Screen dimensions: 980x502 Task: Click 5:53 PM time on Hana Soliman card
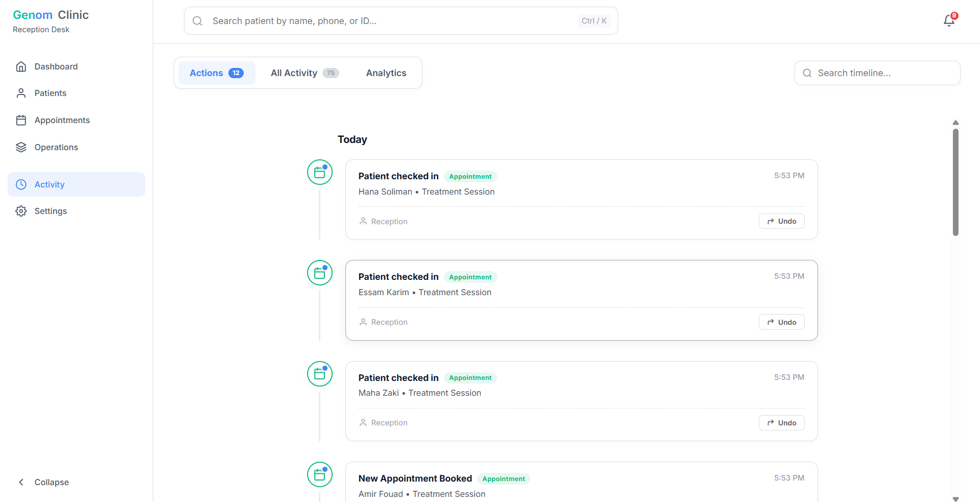(789, 175)
